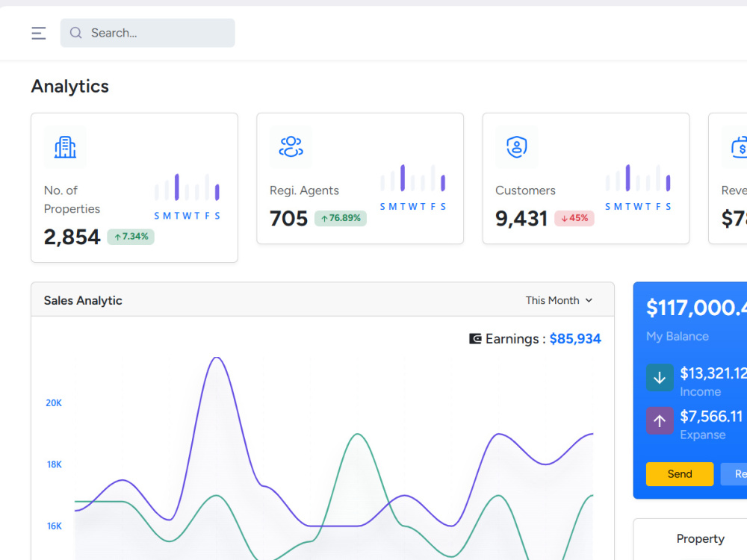747x560 pixels.
Task: Click the 76.89% growth badge
Action: pyautogui.click(x=340, y=218)
